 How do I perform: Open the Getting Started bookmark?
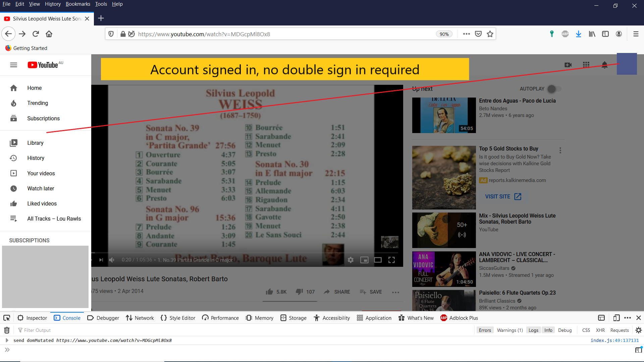point(26,48)
